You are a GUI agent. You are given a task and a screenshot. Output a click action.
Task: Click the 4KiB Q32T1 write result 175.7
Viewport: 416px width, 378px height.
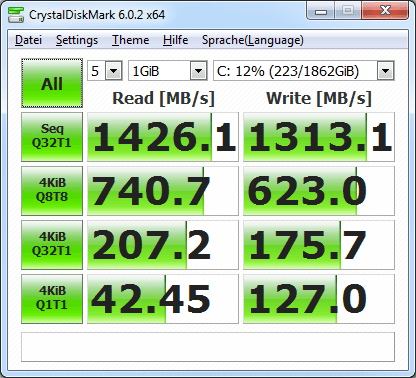point(319,245)
